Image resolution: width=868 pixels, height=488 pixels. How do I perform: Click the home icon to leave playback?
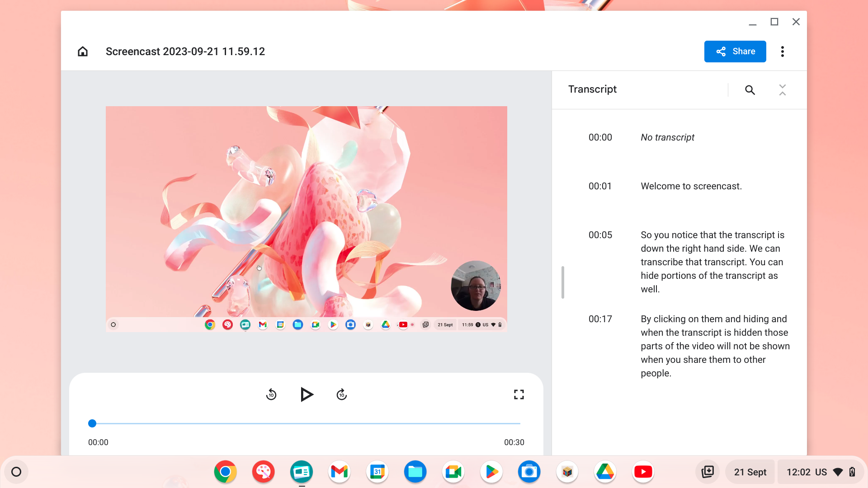[x=83, y=52]
